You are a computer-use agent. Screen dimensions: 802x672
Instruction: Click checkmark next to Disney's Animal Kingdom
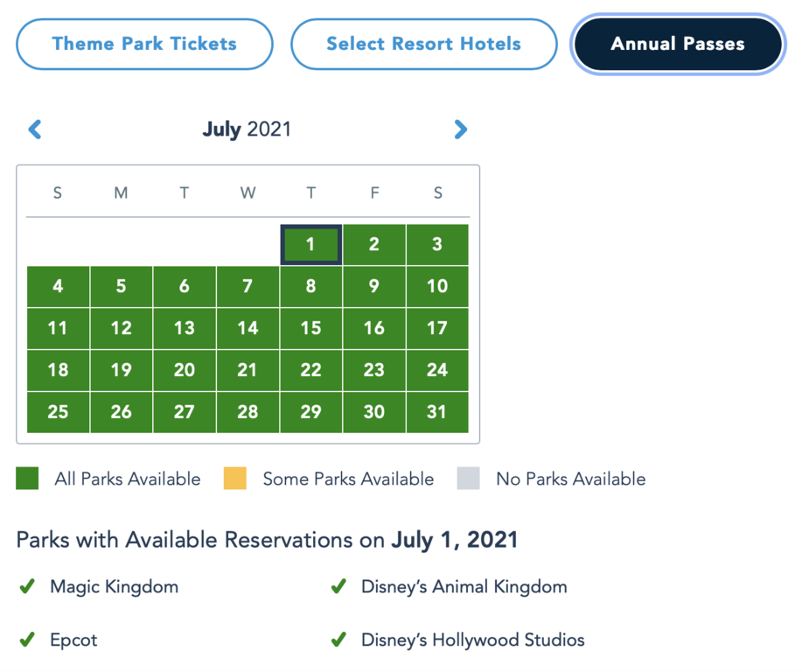point(338,586)
